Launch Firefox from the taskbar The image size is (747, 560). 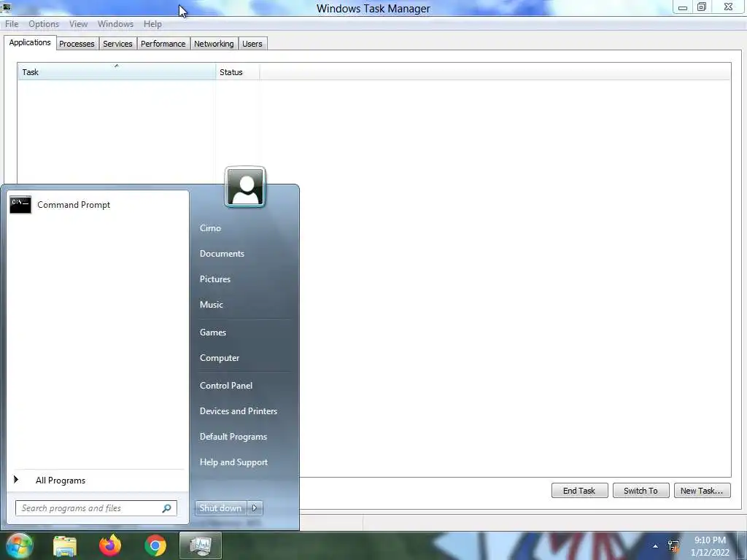(110, 545)
